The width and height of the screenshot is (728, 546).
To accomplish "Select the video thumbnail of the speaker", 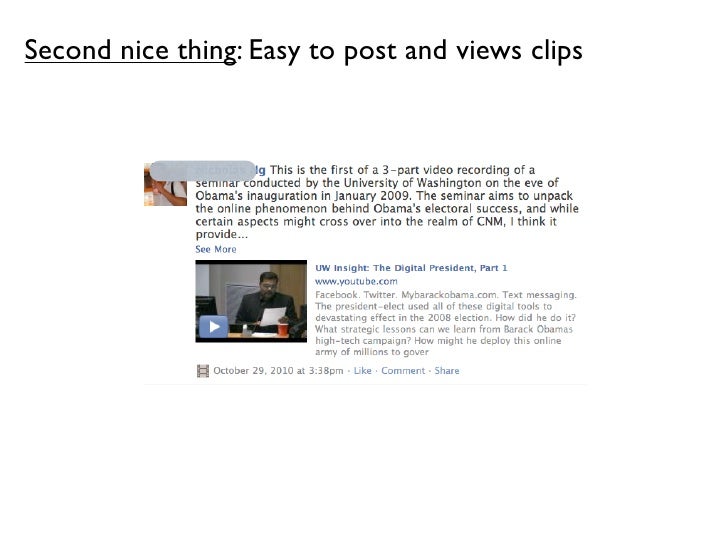I will point(251,301).
